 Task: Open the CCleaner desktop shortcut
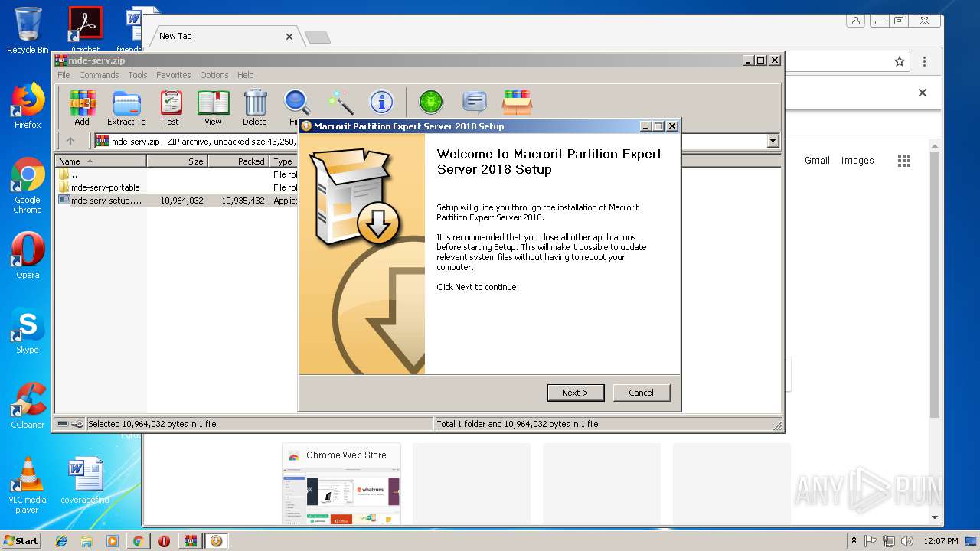28,406
